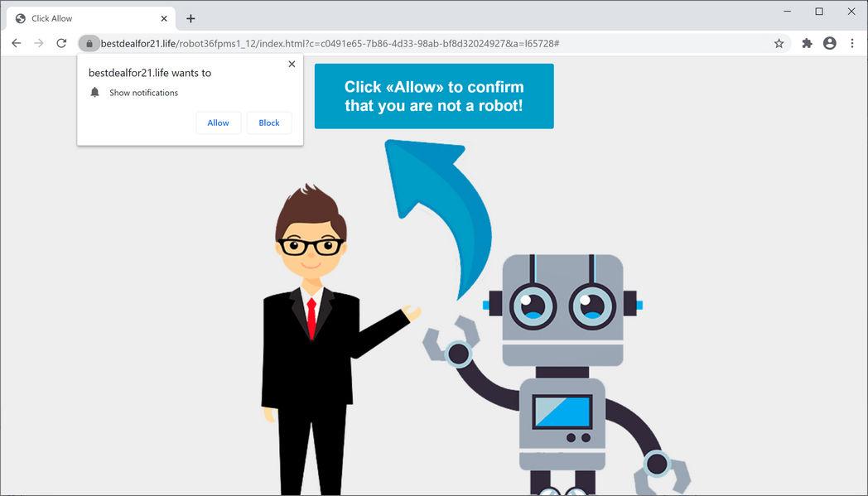Click the Allow button in the prompt
The height and width of the screenshot is (496, 868).
tap(218, 123)
